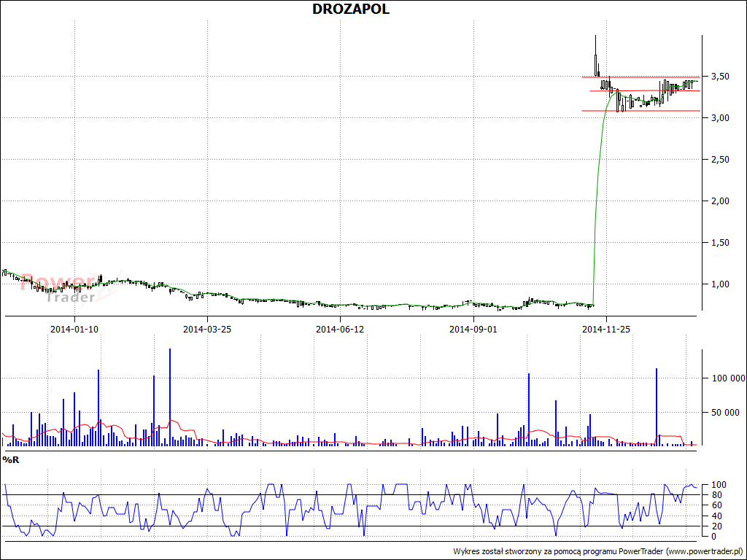Screen dimensions: 747x560
Task: Click the %R indicator label
Action: pos(10,459)
